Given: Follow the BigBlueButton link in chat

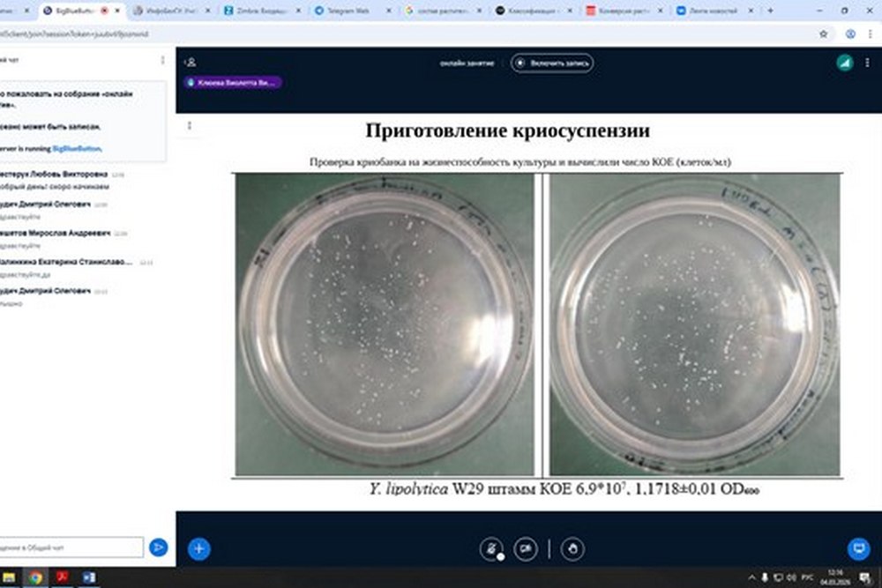Looking at the screenshot, I should point(77,148).
